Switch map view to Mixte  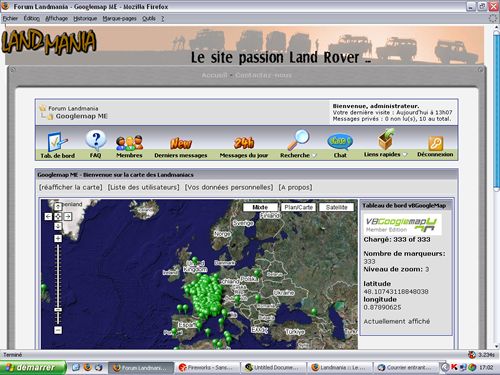point(260,207)
